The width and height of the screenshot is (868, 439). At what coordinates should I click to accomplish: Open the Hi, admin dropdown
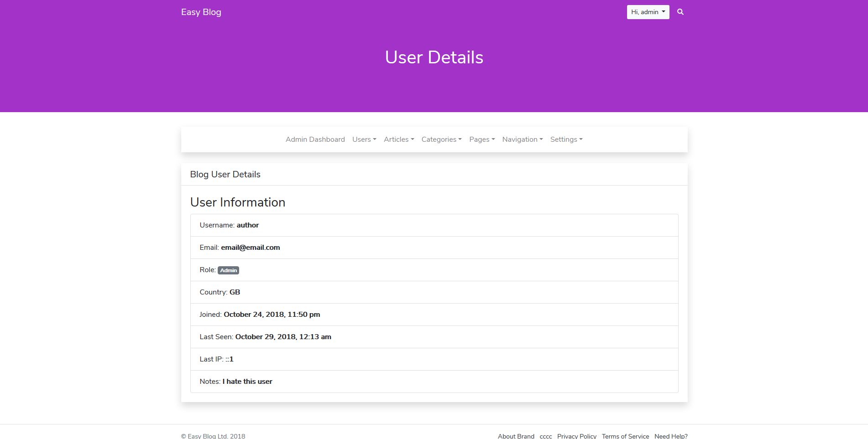click(x=648, y=12)
